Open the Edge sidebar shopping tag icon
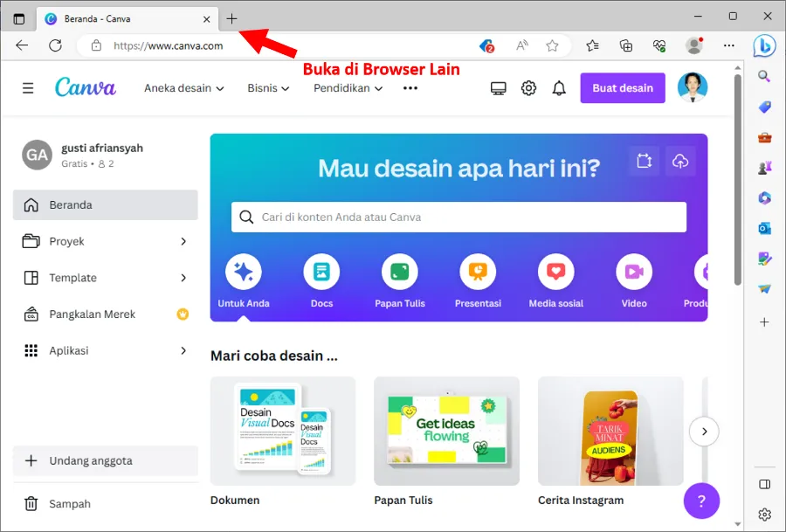The width and height of the screenshot is (786, 532). [764, 107]
